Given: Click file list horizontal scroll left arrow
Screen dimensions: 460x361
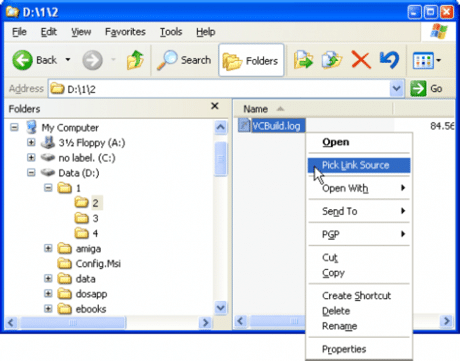Looking at the screenshot, I should pyautogui.click(x=241, y=322).
